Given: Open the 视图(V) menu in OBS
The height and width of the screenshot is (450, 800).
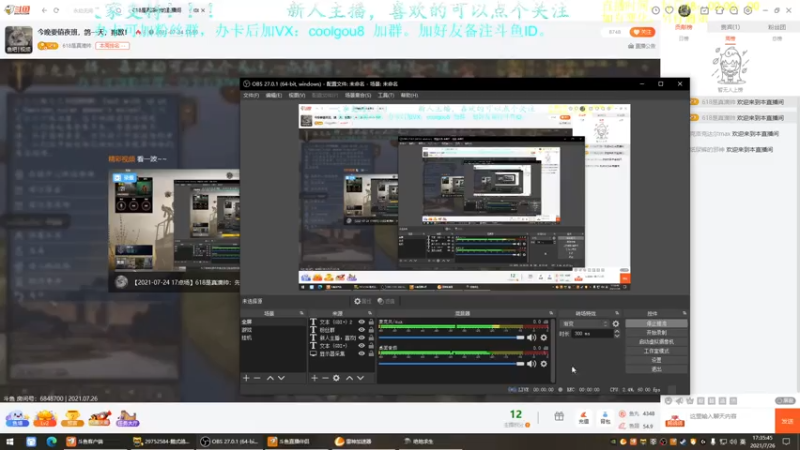Looking at the screenshot, I should click(x=297, y=95).
